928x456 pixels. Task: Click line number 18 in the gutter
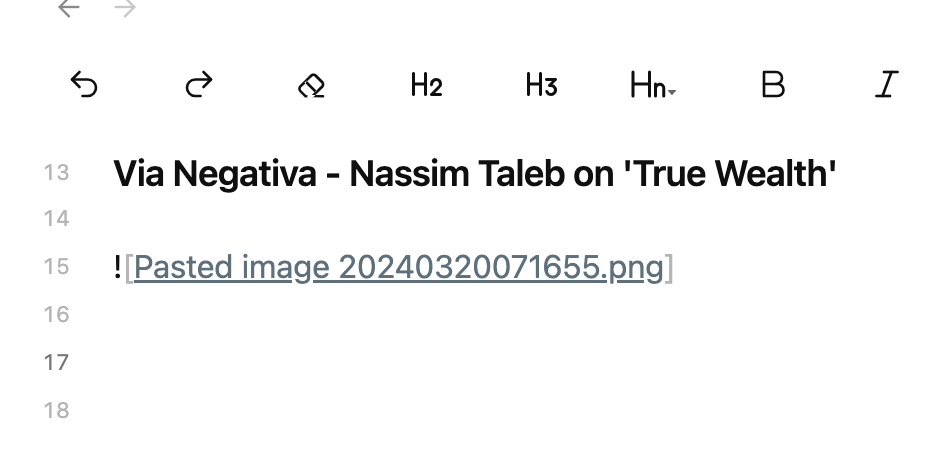click(56, 410)
